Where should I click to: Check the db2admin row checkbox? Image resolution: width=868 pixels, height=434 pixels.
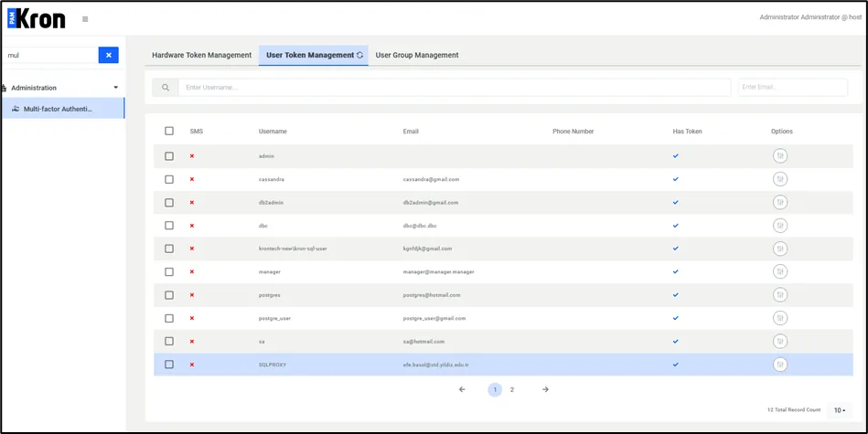[169, 203]
